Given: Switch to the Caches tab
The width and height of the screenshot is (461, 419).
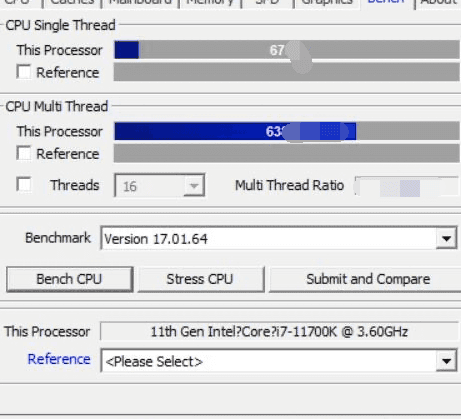Looking at the screenshot, I should coord(72,3).
